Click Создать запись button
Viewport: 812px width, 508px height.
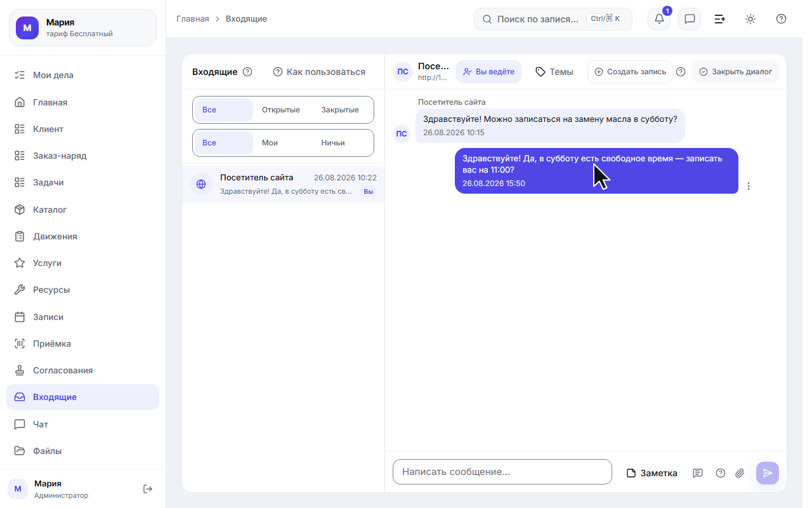pos(630,72)
